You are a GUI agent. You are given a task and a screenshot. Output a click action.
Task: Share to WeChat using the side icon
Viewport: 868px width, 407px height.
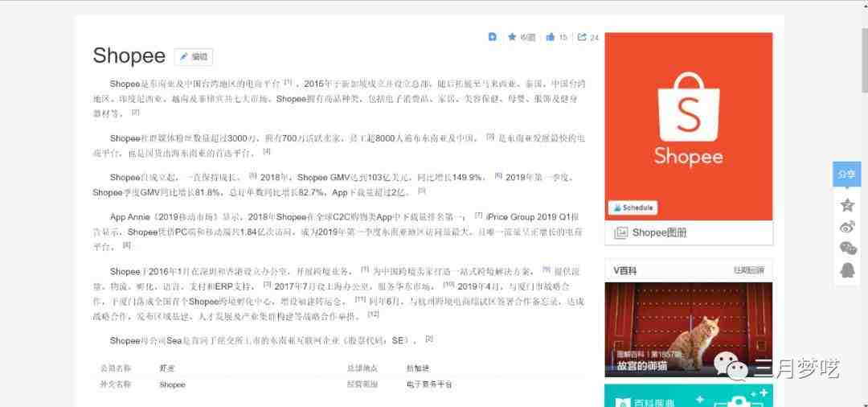(847, 248)
